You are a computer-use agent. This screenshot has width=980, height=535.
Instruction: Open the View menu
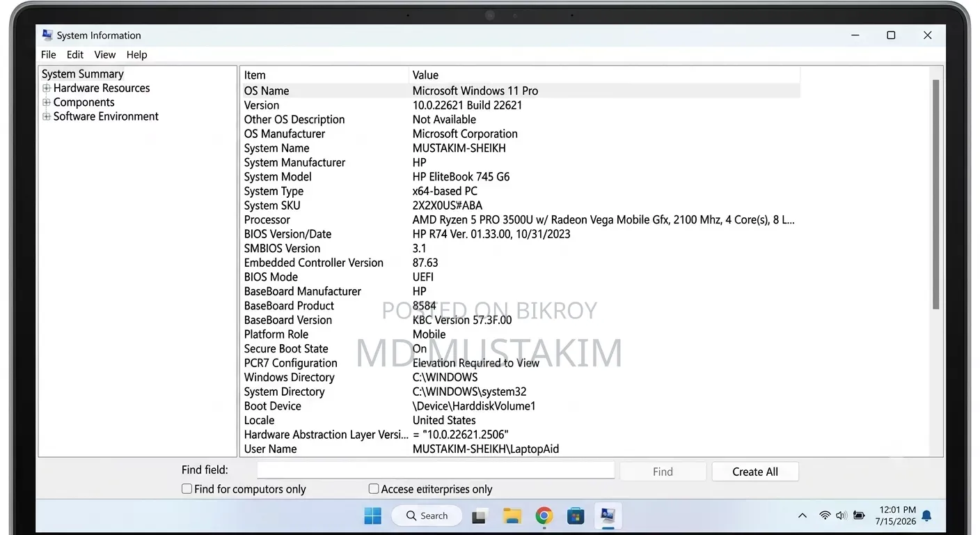(105, 54)
